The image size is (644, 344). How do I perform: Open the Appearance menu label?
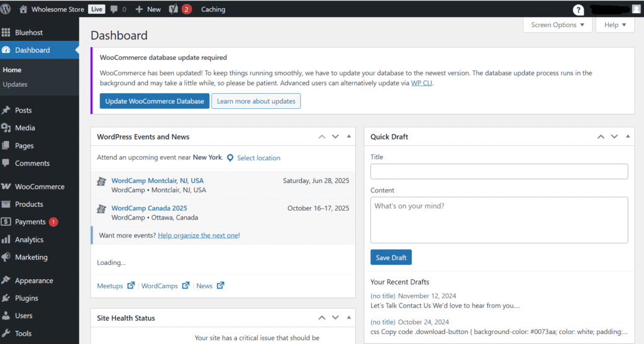[x=34, y=280]
